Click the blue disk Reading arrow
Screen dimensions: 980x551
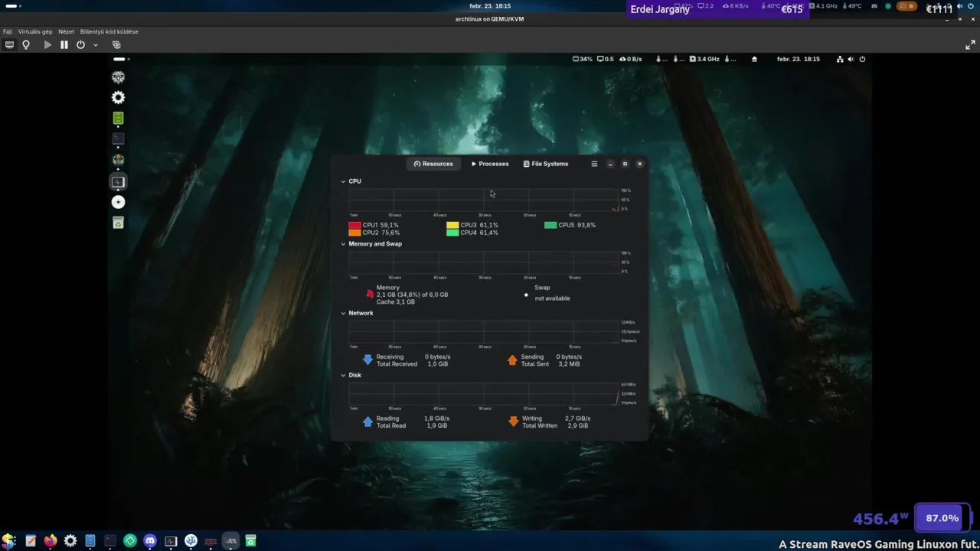pyautogui.click(x=367, y=422)
